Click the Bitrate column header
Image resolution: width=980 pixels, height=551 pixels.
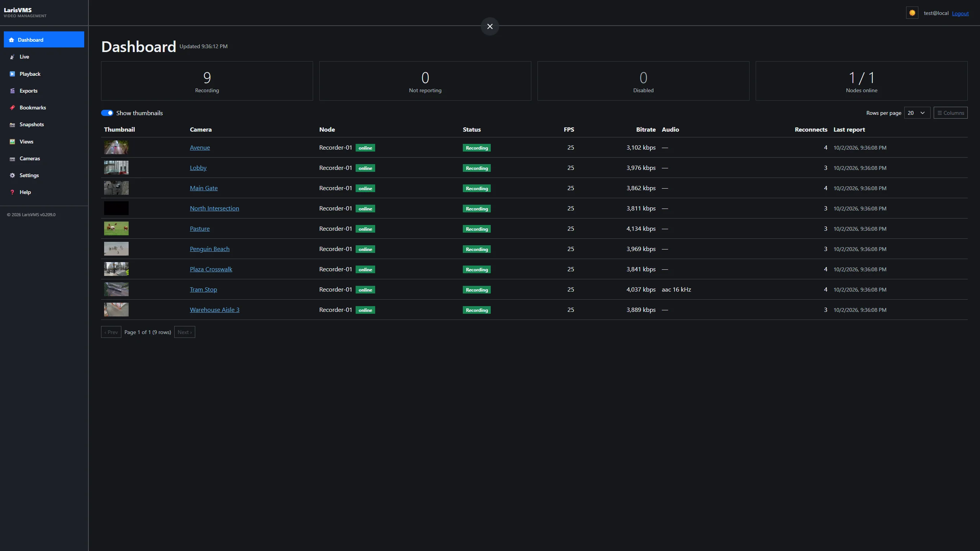coord(646,129)
